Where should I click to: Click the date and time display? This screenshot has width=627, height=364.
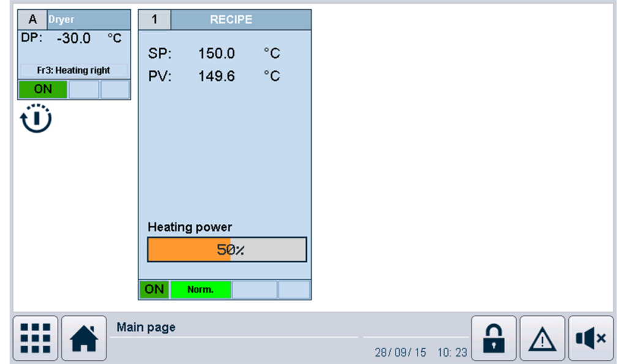(x=421, y=353)
